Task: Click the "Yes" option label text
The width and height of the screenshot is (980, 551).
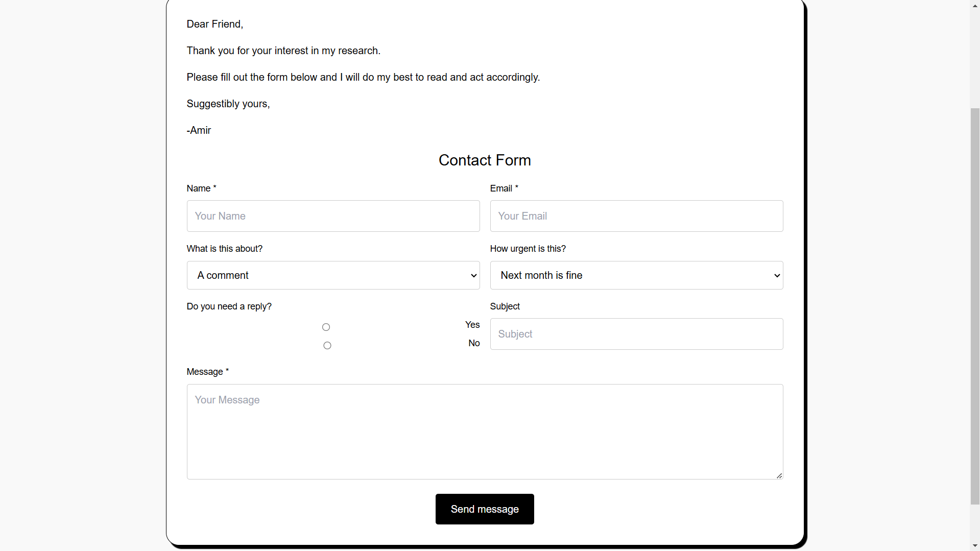Action: 472,325
